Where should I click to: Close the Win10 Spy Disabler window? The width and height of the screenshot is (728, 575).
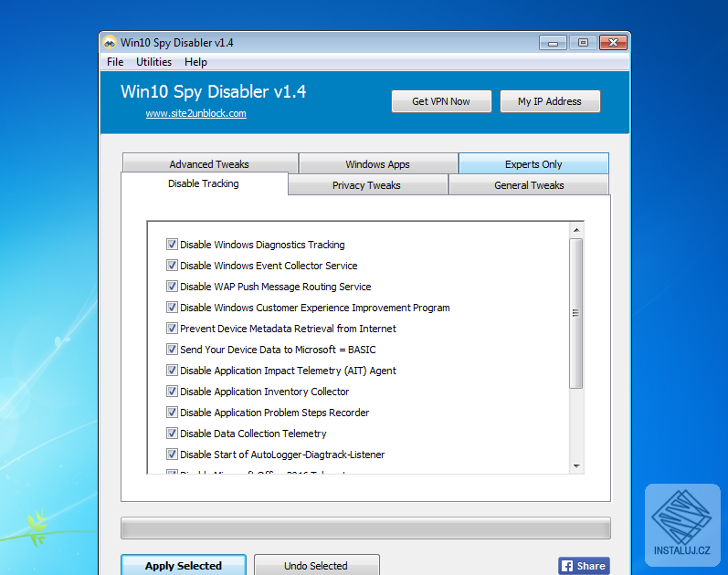pos(613,43)
